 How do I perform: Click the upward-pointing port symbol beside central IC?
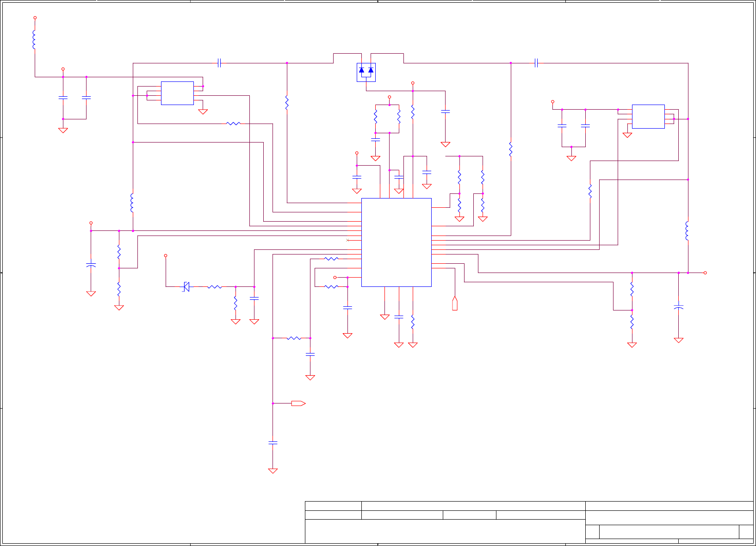pos(455,303)
